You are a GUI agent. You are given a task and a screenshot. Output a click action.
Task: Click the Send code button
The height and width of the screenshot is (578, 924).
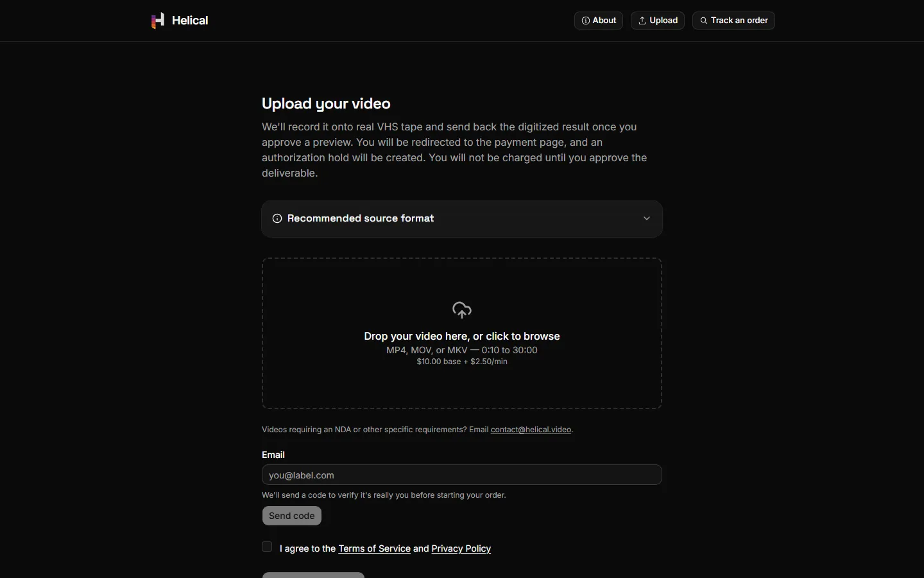(292, 516)
